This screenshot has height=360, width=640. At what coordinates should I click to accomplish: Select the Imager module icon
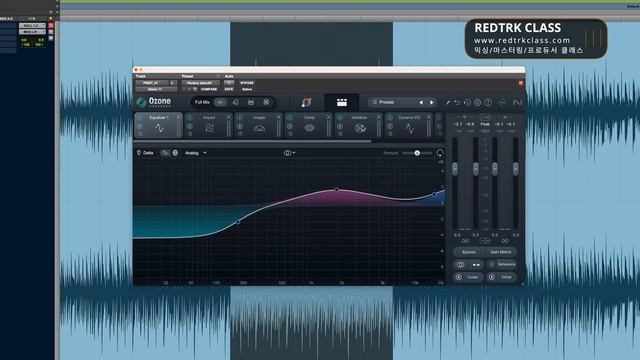pyautogui.click(x=259, y=128)
